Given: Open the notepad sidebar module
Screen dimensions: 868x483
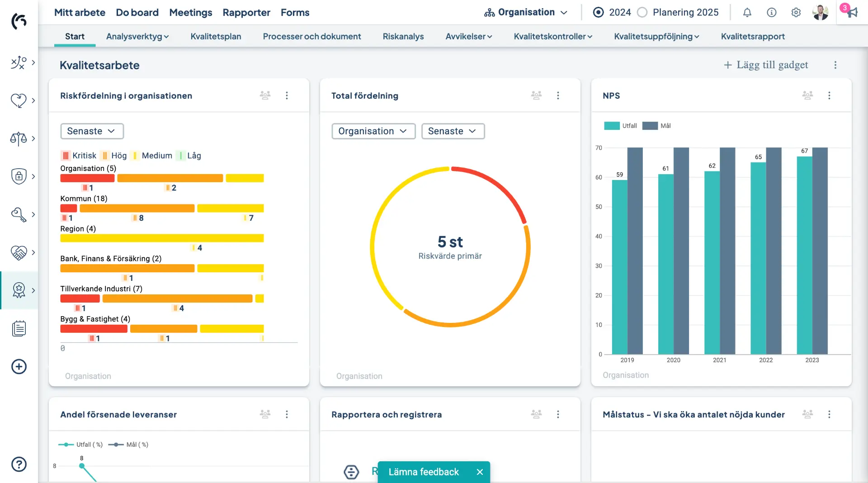Looking at the screenshot, I should pos(19,328).
